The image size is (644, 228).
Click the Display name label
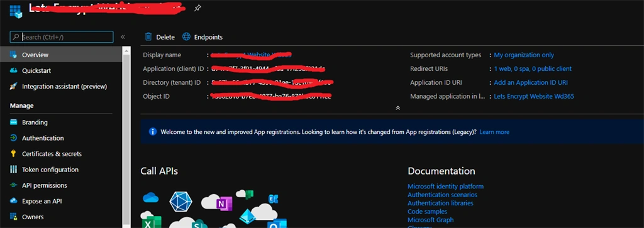tap(162, 55)
